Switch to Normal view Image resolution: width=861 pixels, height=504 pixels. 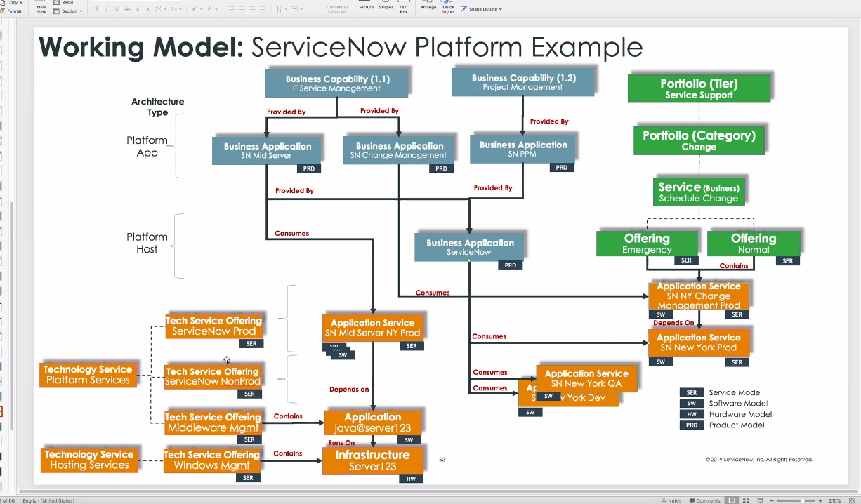pyautogui.click(x=731, y=500)
